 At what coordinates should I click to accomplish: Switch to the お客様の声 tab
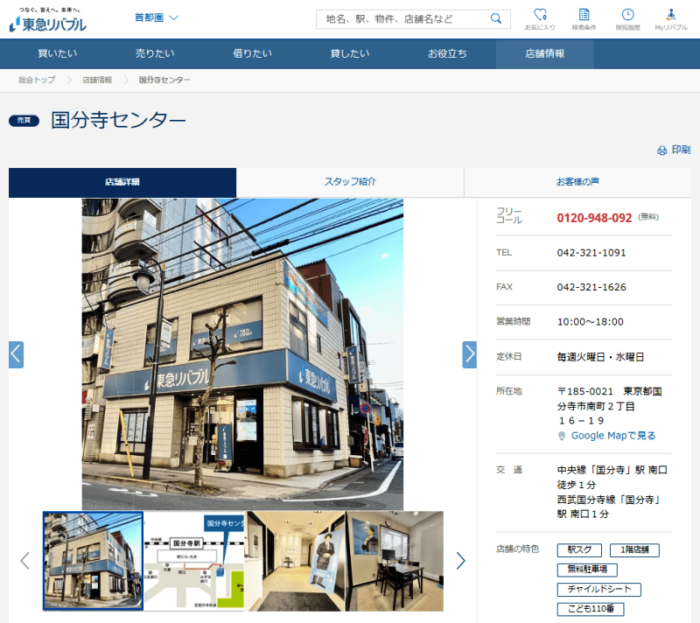click(578, 182)
